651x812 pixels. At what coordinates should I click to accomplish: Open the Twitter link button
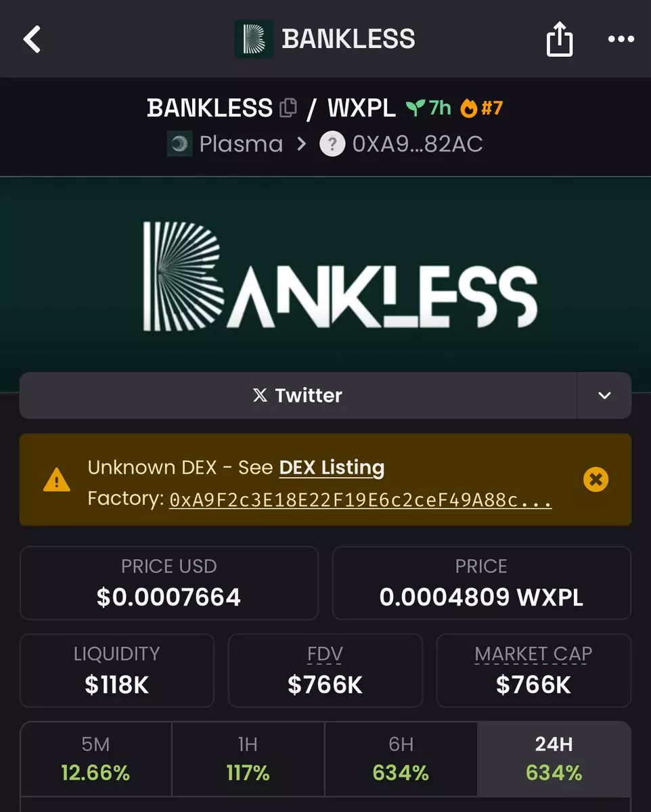coord(298,396)
